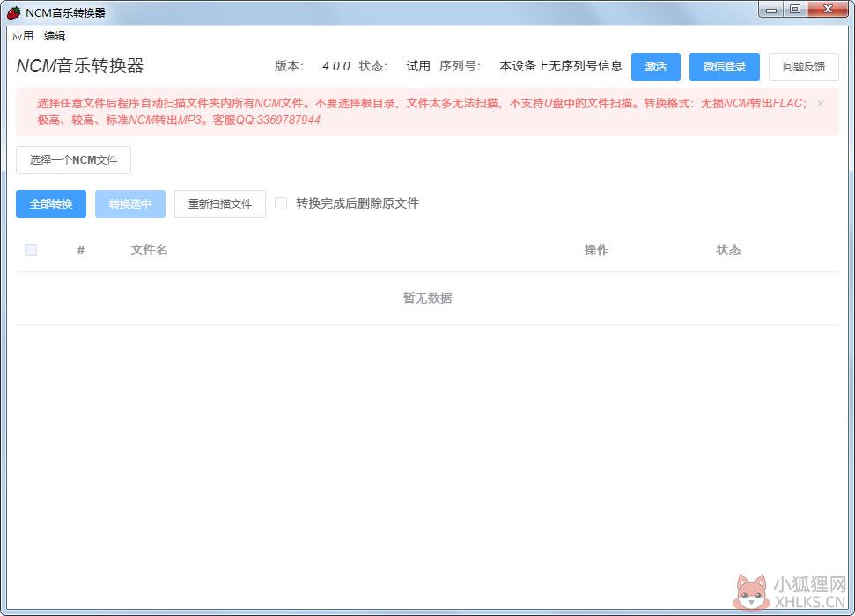This screenshot has height=616, width=855.
Task: Open the 问题反馈 feedback button
Action: [x=803, y=67]
